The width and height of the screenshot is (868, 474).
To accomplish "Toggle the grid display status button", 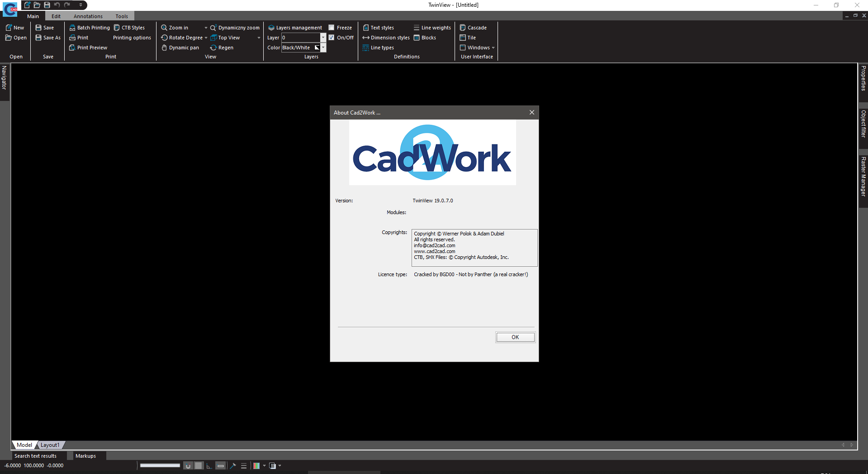I will [199, 465].
